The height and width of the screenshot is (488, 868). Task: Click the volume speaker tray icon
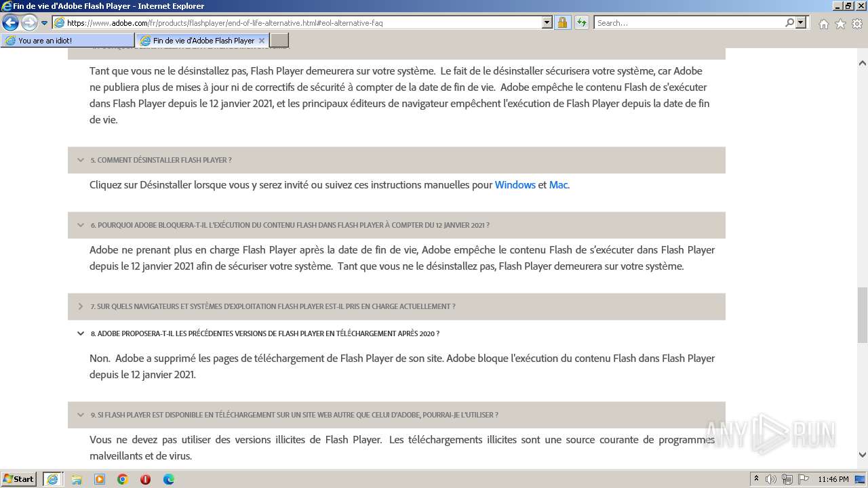pyautogui.click(x=772, y=479)
